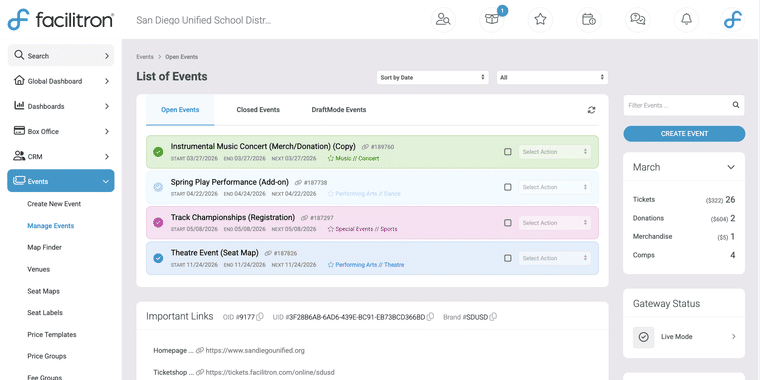Viewport: 760px width, 380px height.
Task: Click the green status check of Instrumental Music Concert
Action: point(158,152)
